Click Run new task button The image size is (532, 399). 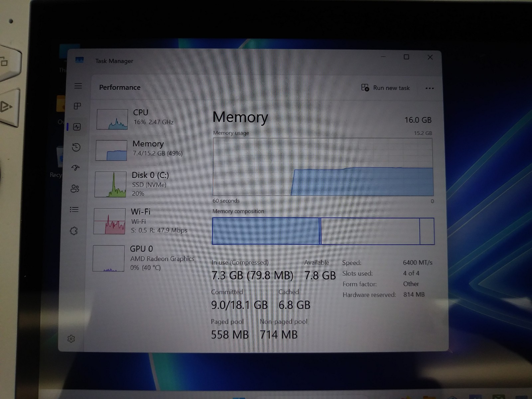pos(386,88)
